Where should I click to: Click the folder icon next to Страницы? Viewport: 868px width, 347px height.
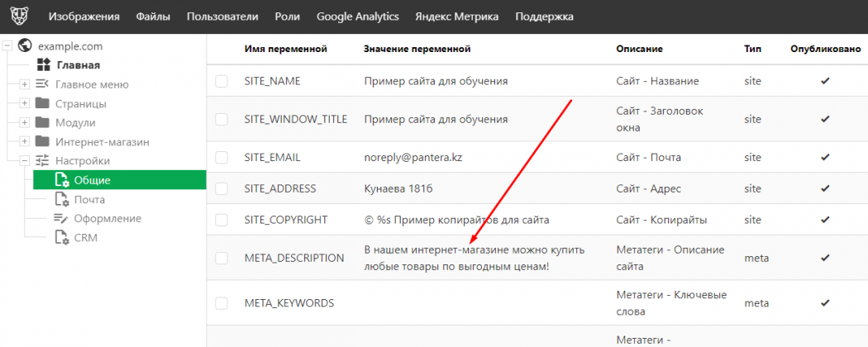point(43,103)
